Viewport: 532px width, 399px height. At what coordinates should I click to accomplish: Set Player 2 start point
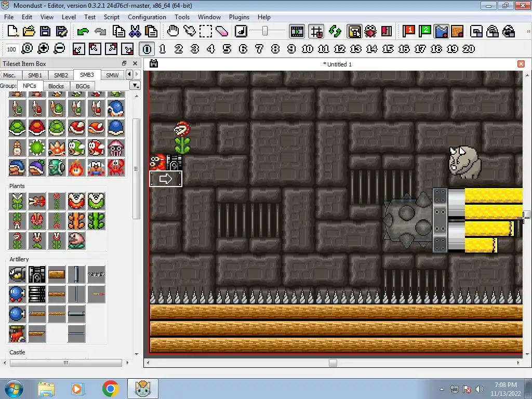424,31
